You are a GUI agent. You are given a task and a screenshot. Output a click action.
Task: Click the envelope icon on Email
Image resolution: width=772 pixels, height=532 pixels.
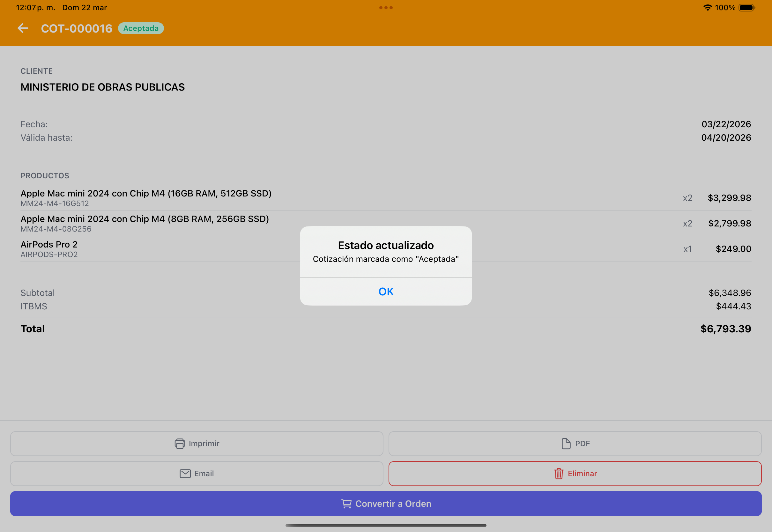(185, 474)
